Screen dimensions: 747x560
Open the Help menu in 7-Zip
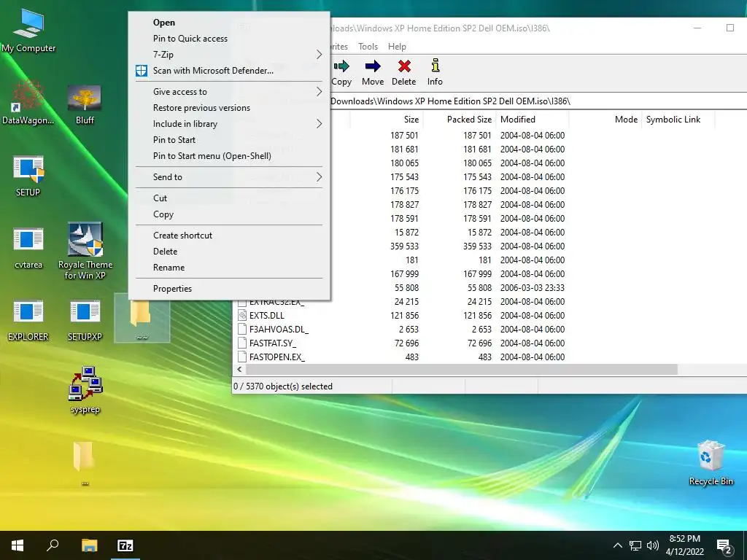pyautogui.click(x=397, y=47)
